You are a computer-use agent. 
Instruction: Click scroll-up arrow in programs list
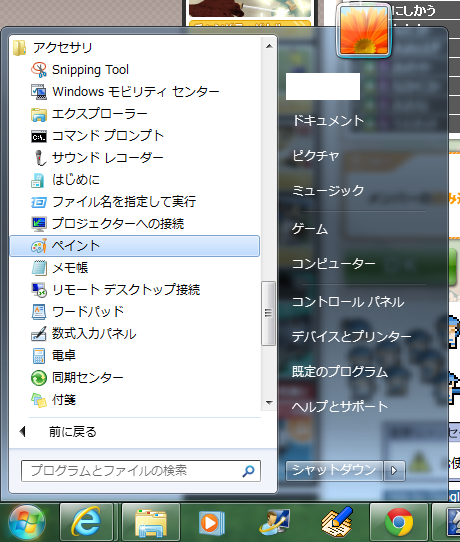(x=269, y=46)
